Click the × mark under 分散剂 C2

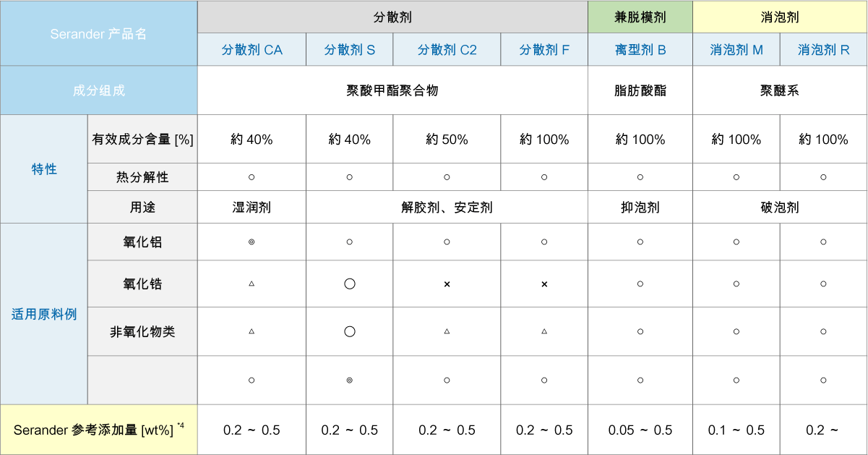[x=447, y=284]
